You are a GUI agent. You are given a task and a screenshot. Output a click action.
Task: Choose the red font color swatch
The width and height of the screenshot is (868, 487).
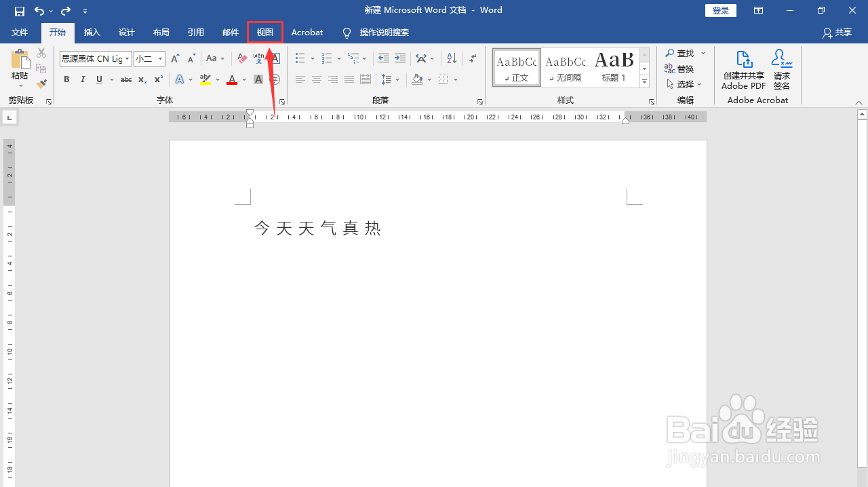231,79
